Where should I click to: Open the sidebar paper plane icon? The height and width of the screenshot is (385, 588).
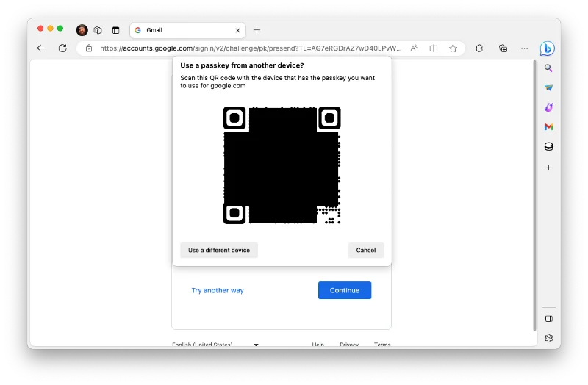coord(548,87)
